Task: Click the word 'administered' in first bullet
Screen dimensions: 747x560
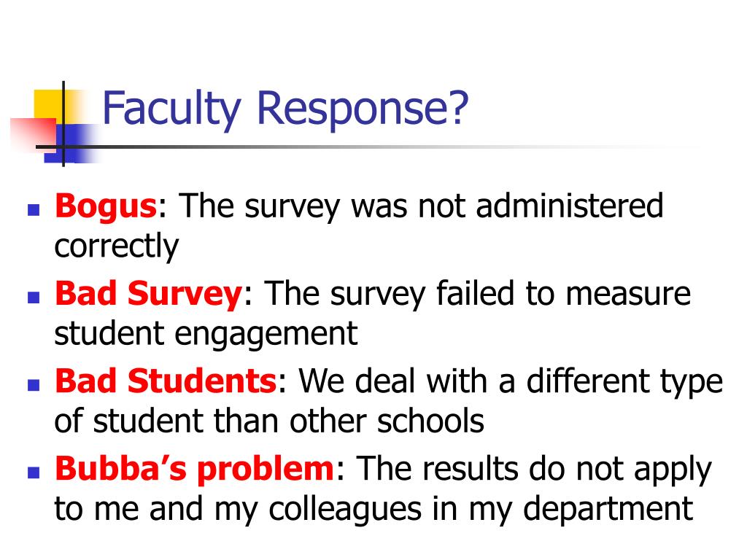Action: tap(569, 206)
